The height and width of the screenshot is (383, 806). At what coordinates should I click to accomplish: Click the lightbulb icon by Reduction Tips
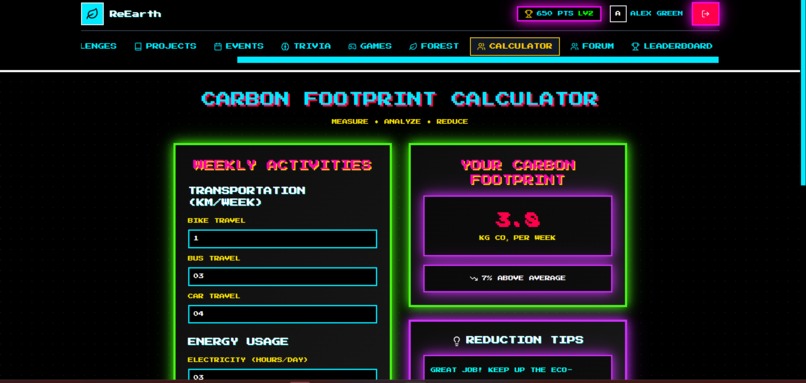(456, 340)
